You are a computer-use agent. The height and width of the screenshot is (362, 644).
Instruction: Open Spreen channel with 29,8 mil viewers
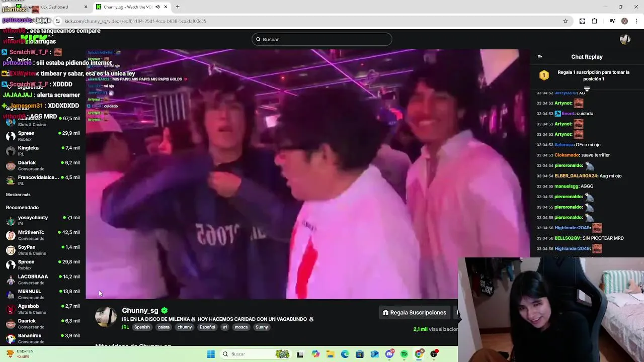tap(42, 264)
